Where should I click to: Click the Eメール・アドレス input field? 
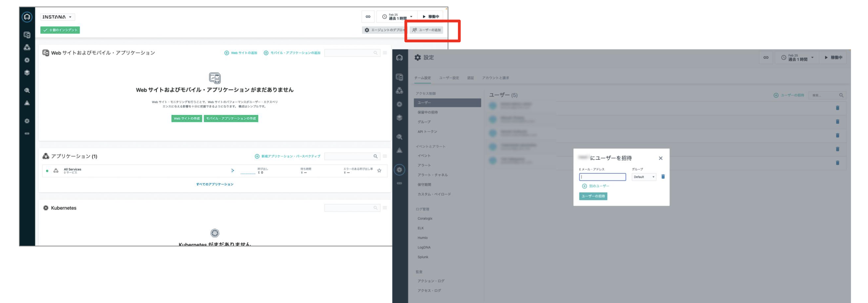coord(602,177)
